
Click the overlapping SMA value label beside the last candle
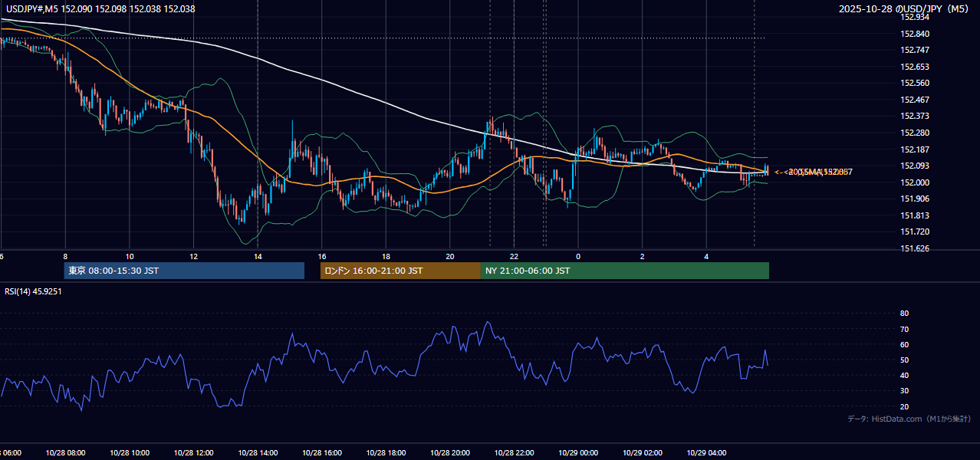pyautogui.click(x=814, y=172)
